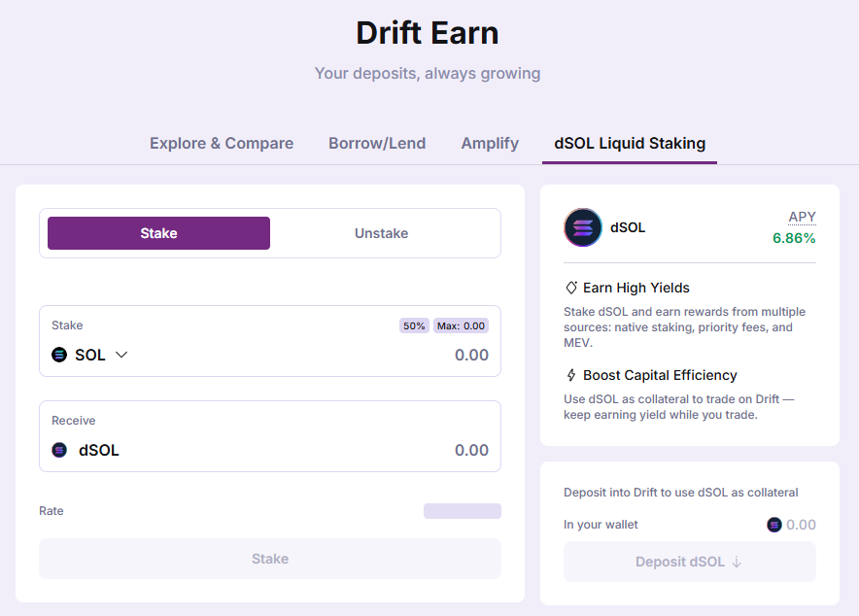Click the Max: 0.00 chip
The image size is (859, 616).
point(461,325)
